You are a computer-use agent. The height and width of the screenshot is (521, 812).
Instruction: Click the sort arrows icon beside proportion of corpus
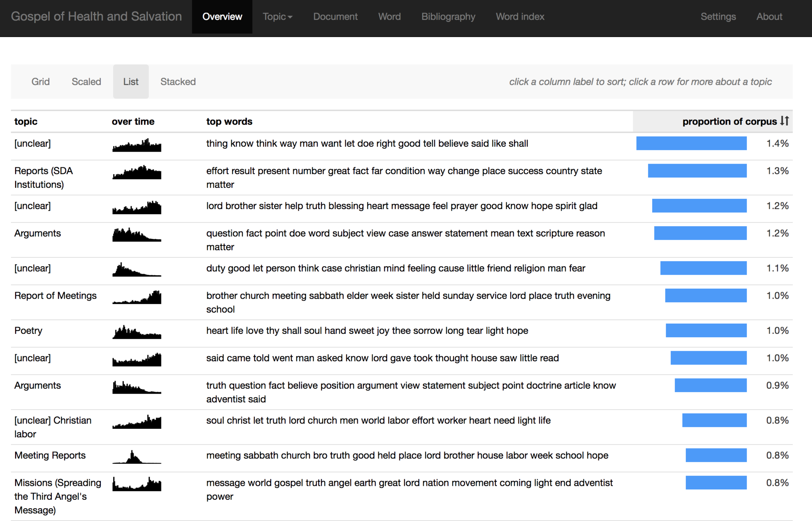click(x=784, y=121)
